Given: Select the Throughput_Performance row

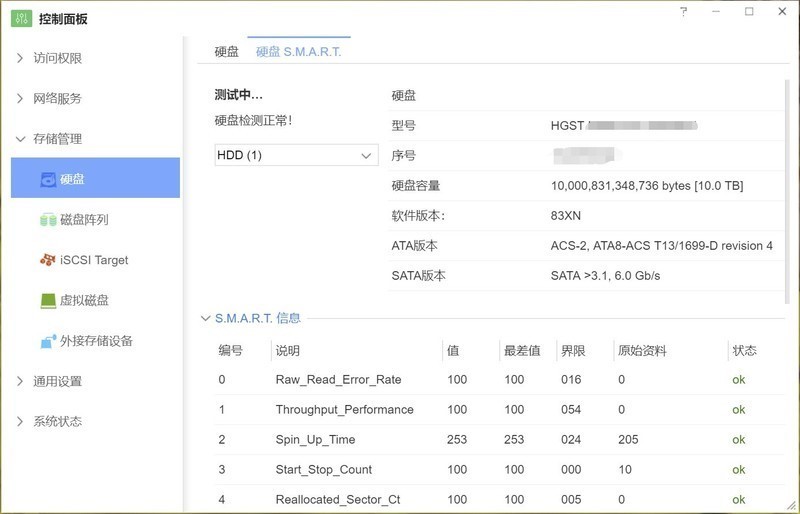Looking at the screenshot, I should [x=499, y=410].
